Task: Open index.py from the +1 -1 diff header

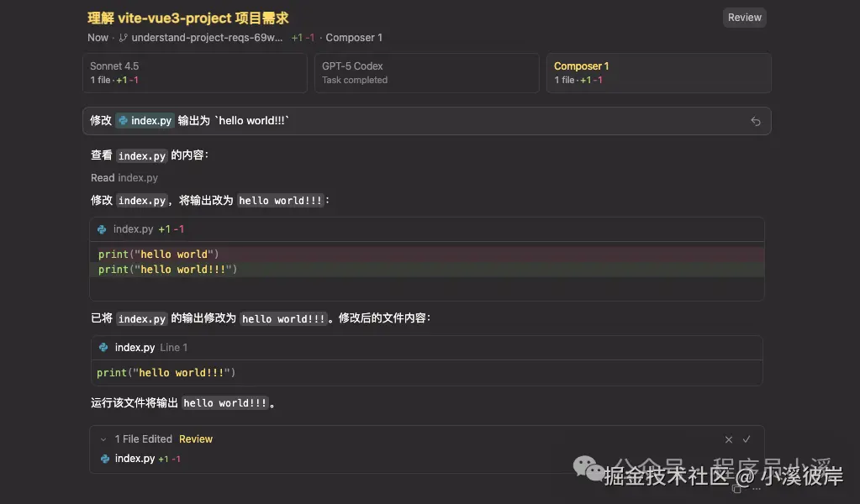Action: 134,229
